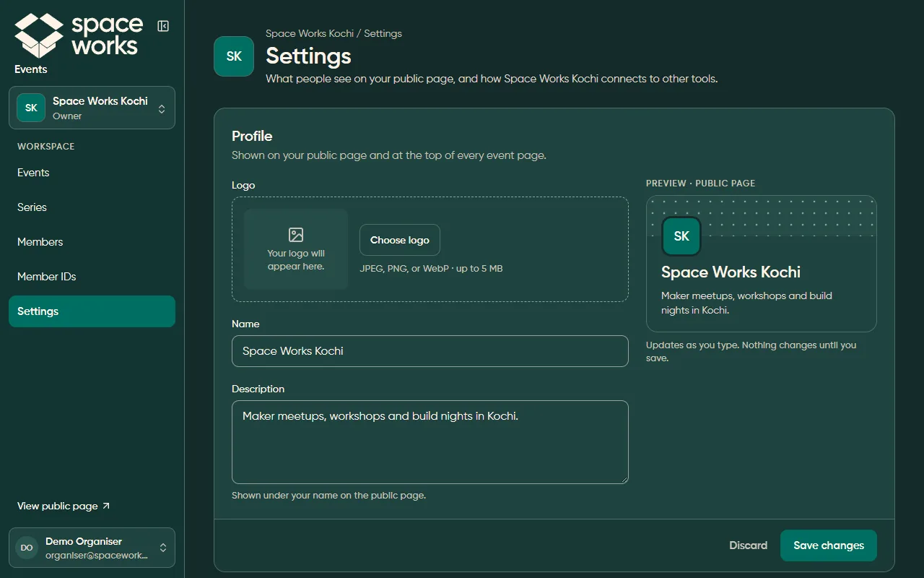The width and height of the screenshot is (924, 578).
Task: Collapse the sidebar with the panel icon
Action: click(163, 26)
